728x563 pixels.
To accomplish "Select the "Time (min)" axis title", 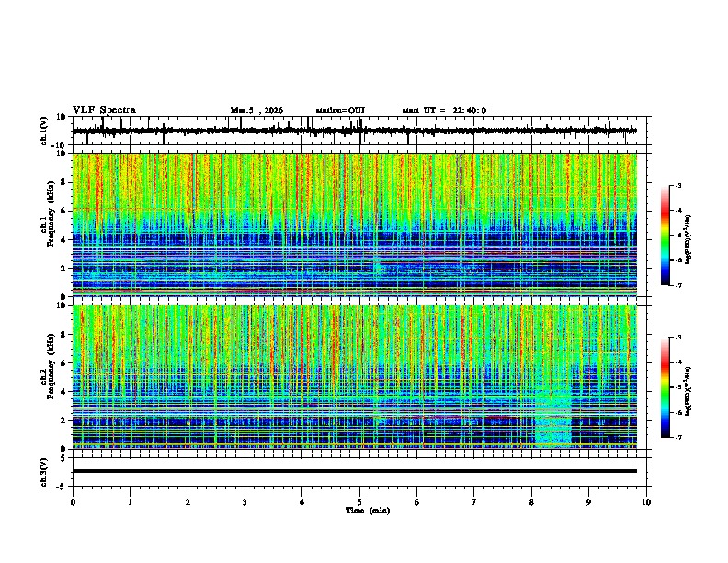I will 368,511.
